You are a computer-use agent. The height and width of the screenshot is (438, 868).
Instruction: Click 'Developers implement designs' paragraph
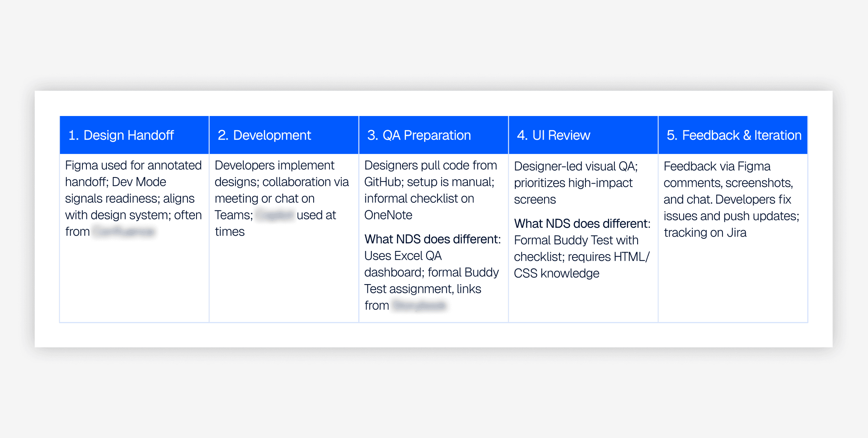(274, 165)
